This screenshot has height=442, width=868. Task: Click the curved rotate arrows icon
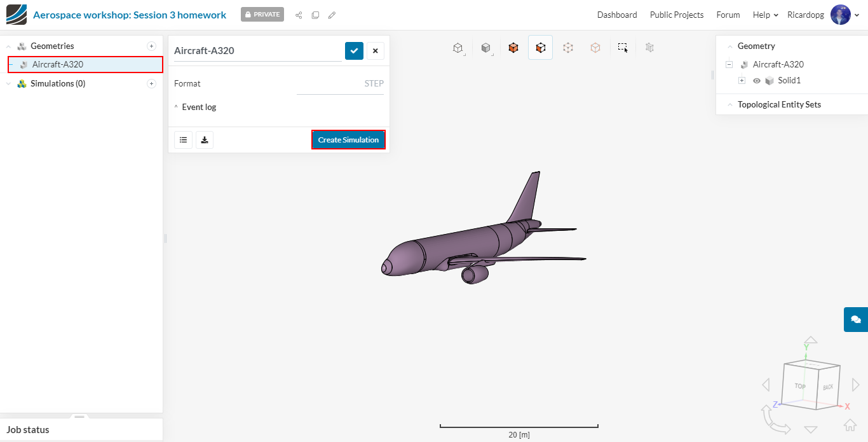point(775,420)
